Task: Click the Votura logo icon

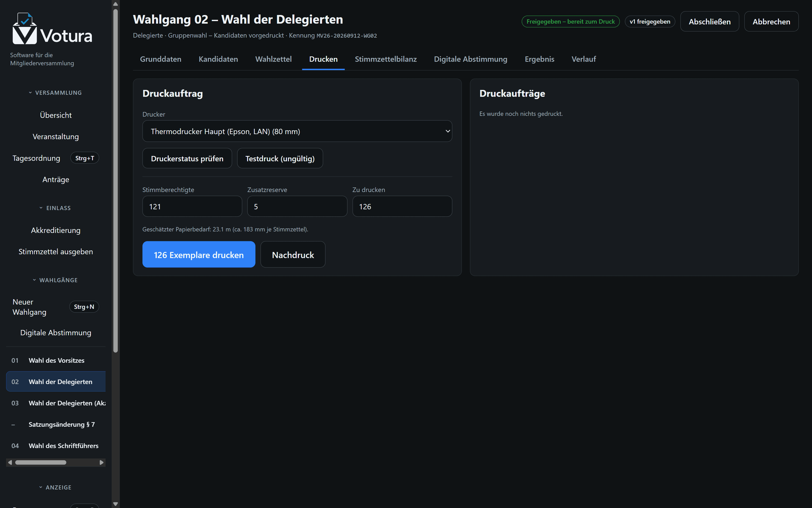Action: (25, 28)
